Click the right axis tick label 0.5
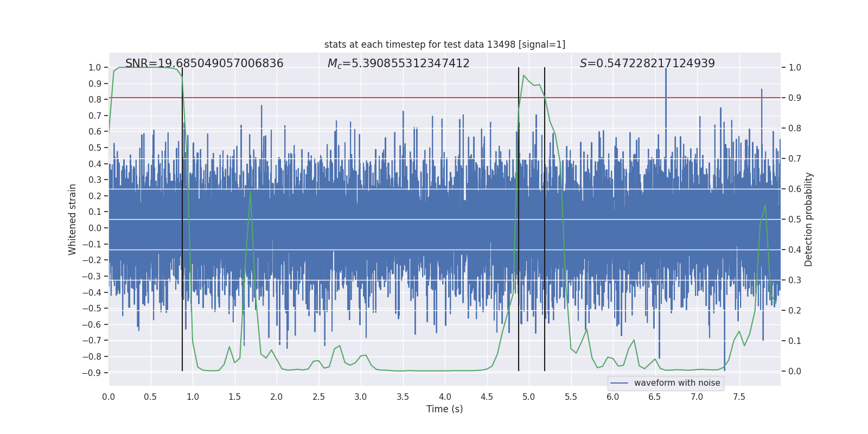Screen dimensions: 868x434 [795, 219]
